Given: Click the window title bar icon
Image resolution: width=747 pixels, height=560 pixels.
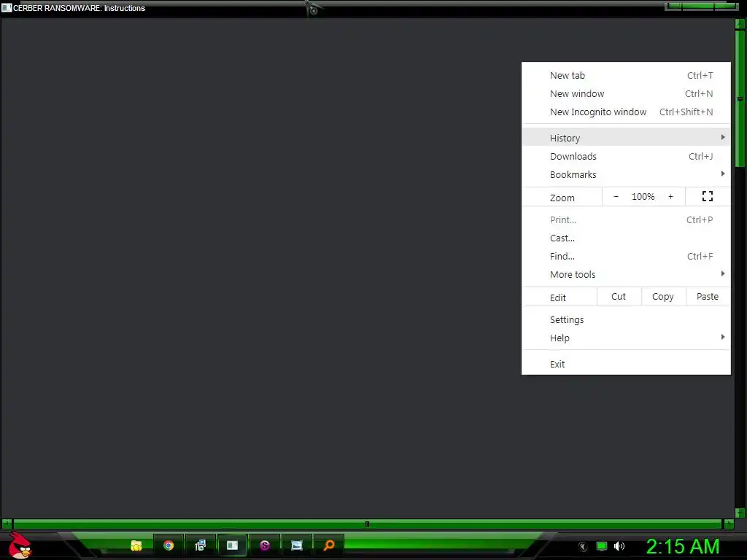Looking at the screenshot, I should (x=6, y=7).
